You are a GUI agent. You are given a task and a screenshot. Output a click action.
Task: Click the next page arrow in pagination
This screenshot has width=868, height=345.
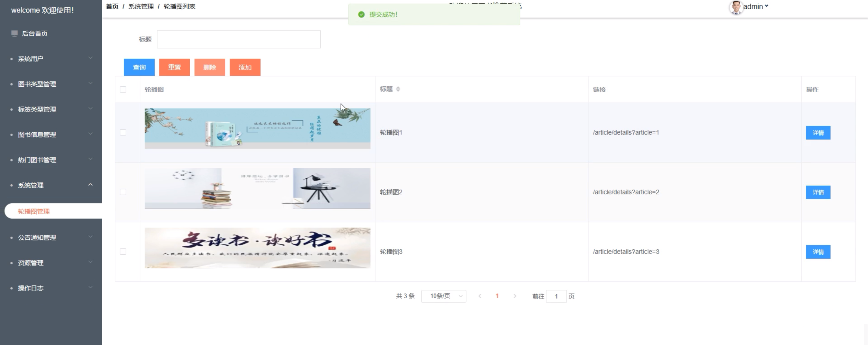click(x=515, y=296)
